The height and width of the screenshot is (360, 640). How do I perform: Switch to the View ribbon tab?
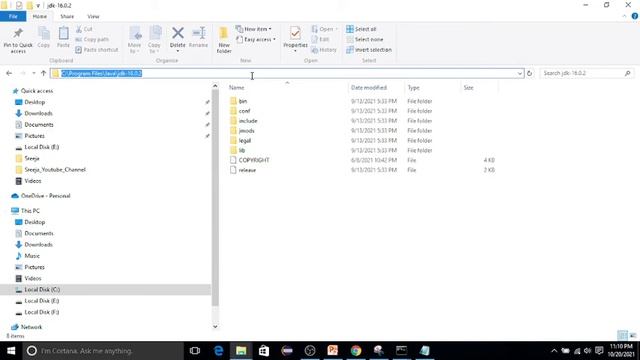pos(93,16)
